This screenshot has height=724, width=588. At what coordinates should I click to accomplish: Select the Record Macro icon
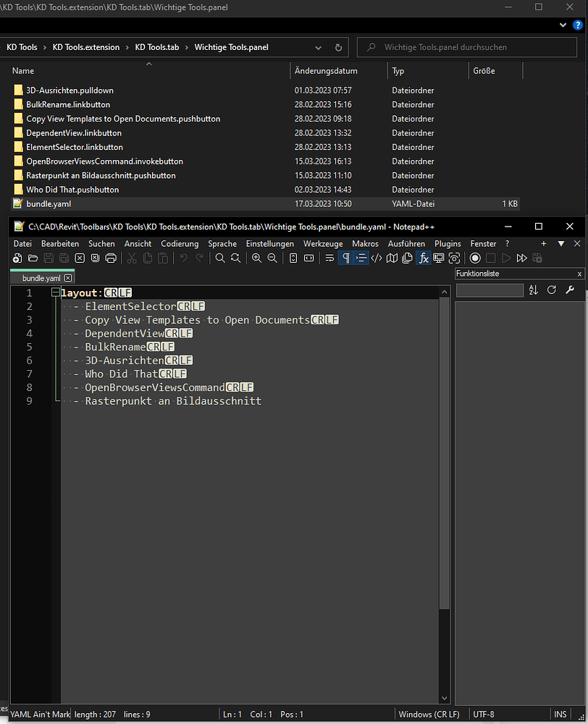pyautogui.click(x=475, y=258)
